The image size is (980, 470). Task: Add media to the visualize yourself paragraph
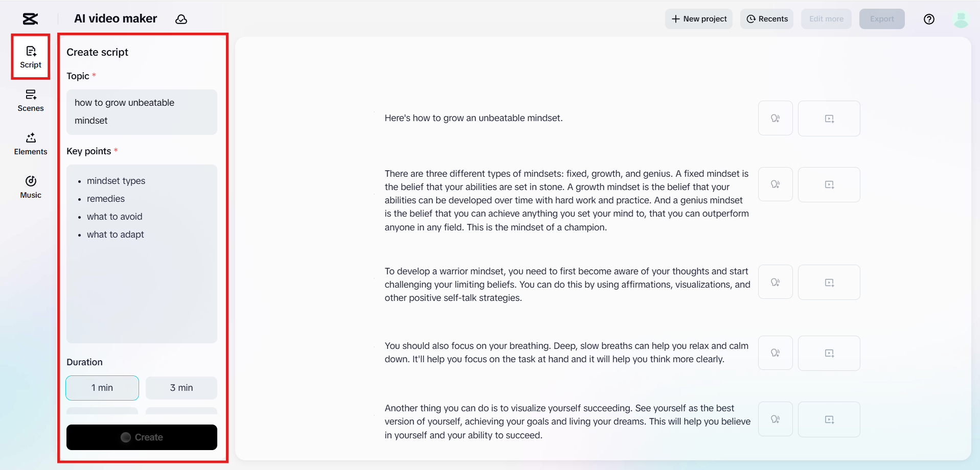tap(829, 419)
